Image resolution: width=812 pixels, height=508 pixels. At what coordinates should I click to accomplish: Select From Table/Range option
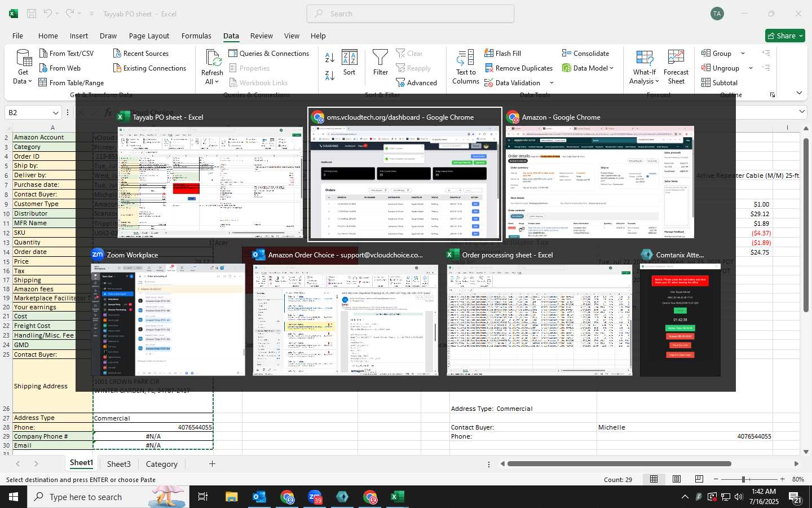(x=71, y=82)
